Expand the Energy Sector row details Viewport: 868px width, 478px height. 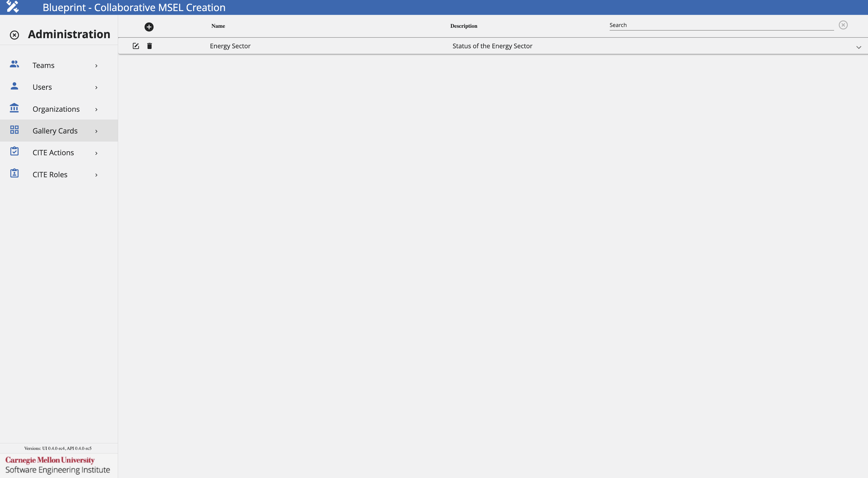[859, 47]
